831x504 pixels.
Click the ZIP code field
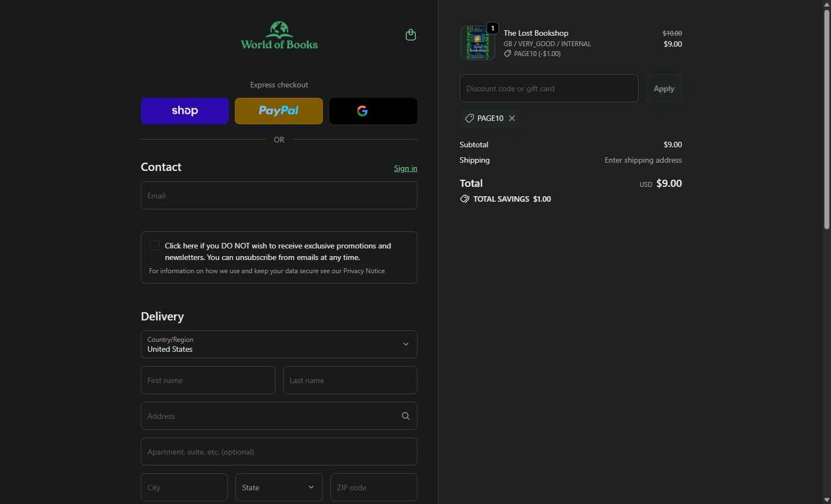(374, 488)
